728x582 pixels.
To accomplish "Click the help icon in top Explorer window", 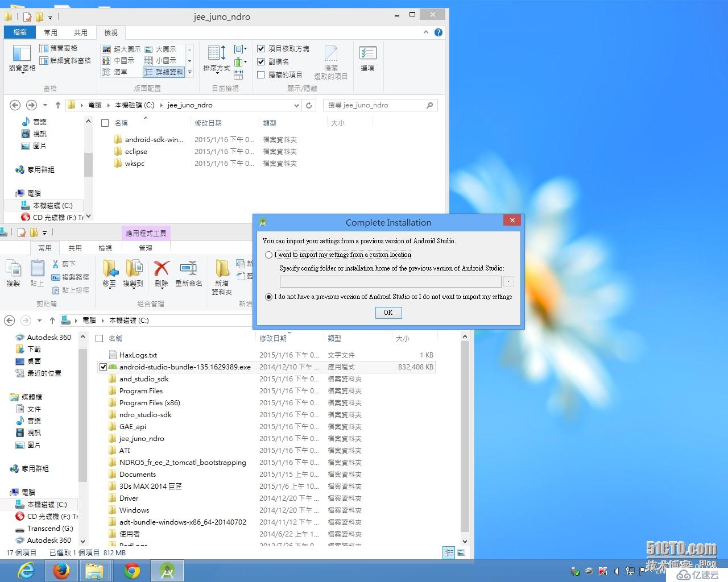I will 439,32.
